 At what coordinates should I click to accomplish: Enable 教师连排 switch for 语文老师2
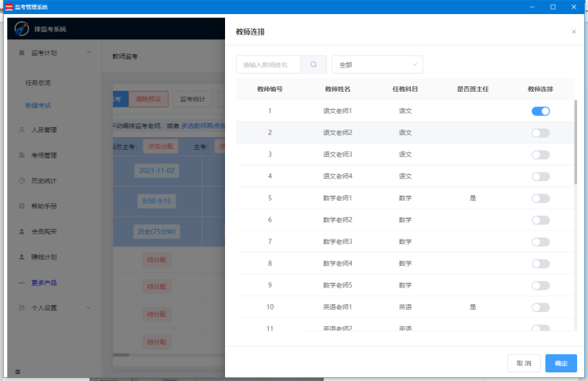[x=540, y=132]
